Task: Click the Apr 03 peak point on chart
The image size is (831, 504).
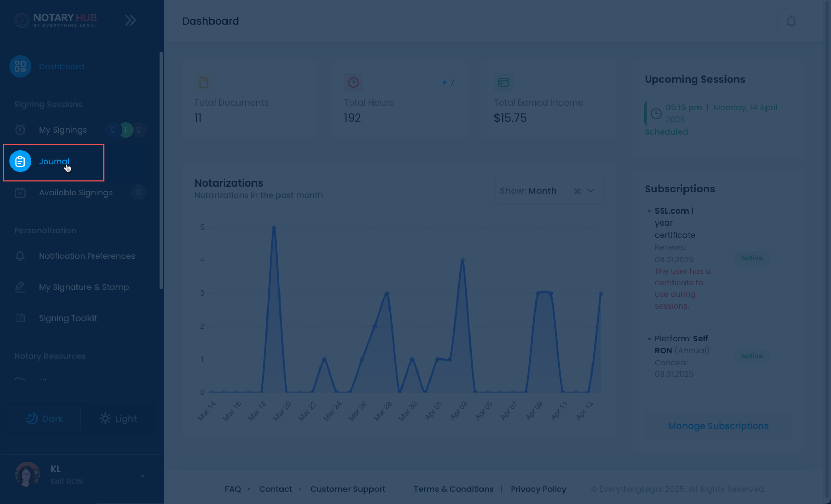Action: tap(462, 260)
